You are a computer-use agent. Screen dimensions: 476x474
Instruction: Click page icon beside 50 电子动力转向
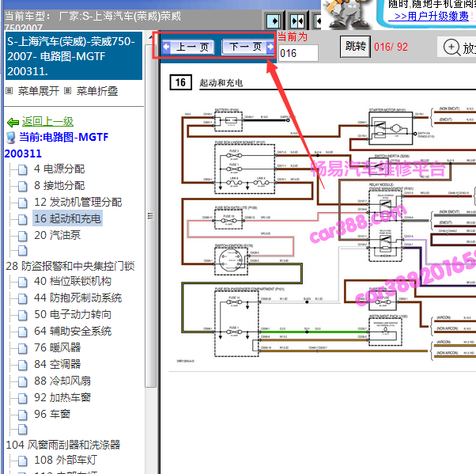tap(23, 316)
